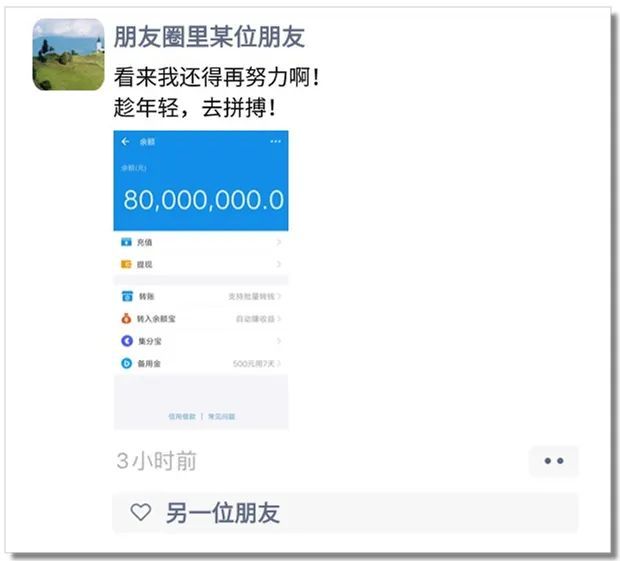The height and width of the screenshot is (561, 620).
Task: Click the purple 集分宝 icon
Action: point(127,341)
